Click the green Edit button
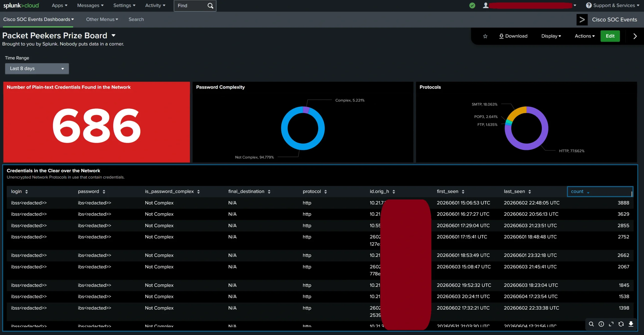 (x=610, y=36)
